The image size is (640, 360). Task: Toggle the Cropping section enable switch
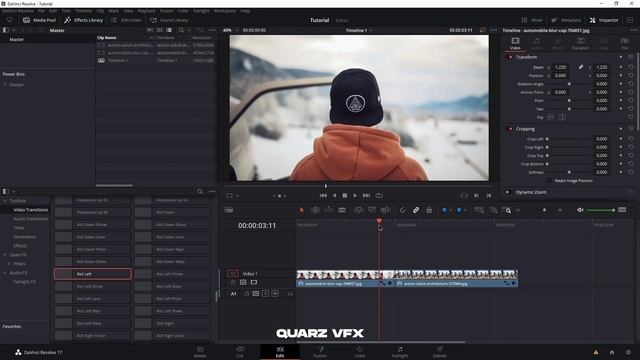510,129
